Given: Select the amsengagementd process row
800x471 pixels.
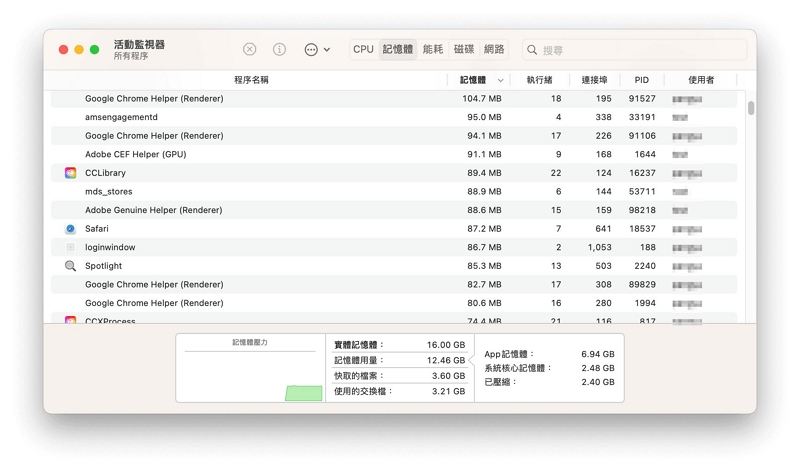Looking at the screenshot, I should pos(394,117).
